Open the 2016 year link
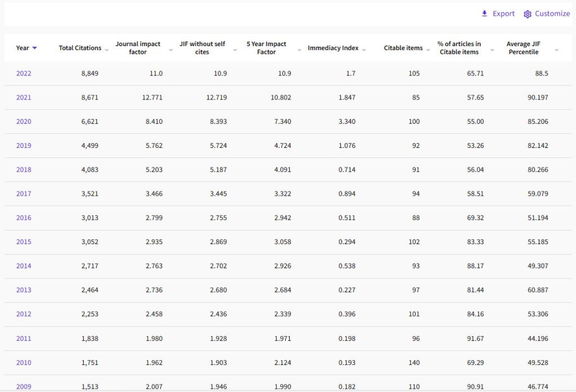This screenshot has width=576, height=392. tap(24, 218)
